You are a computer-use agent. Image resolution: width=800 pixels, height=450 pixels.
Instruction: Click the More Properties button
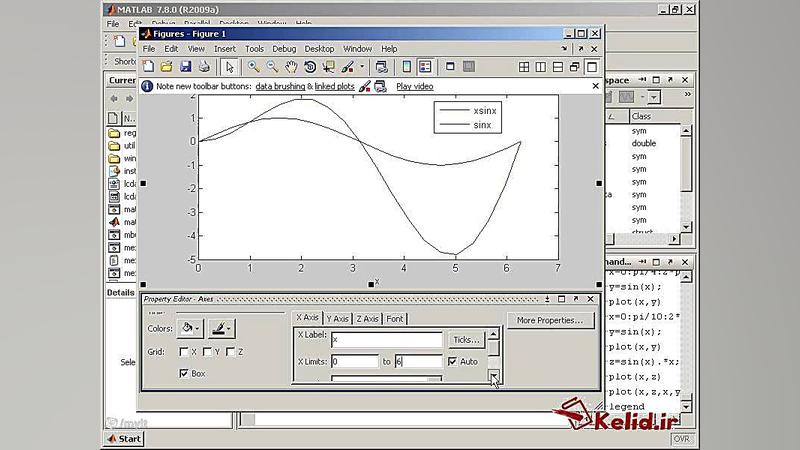549,320
